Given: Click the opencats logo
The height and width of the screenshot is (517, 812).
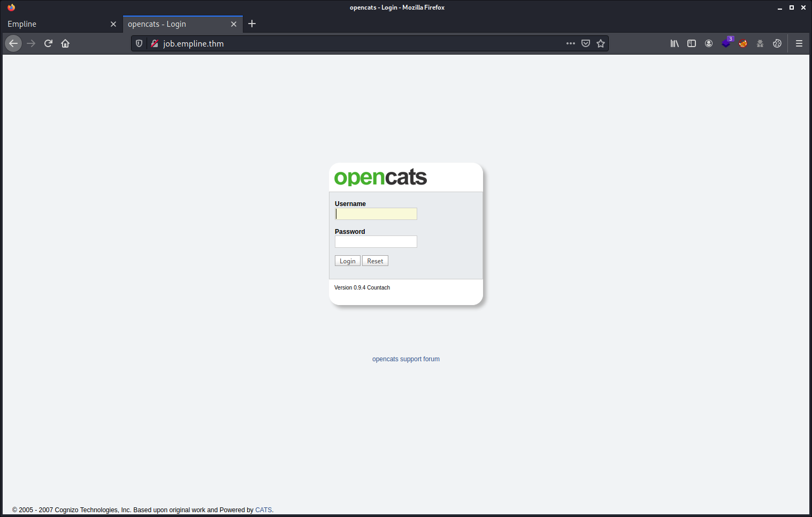Looking at the screenshot, I should point(380,177).
